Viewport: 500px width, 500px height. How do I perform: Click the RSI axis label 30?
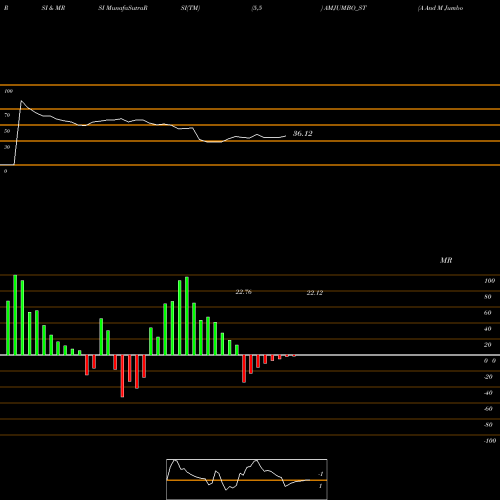click(7, 147)
